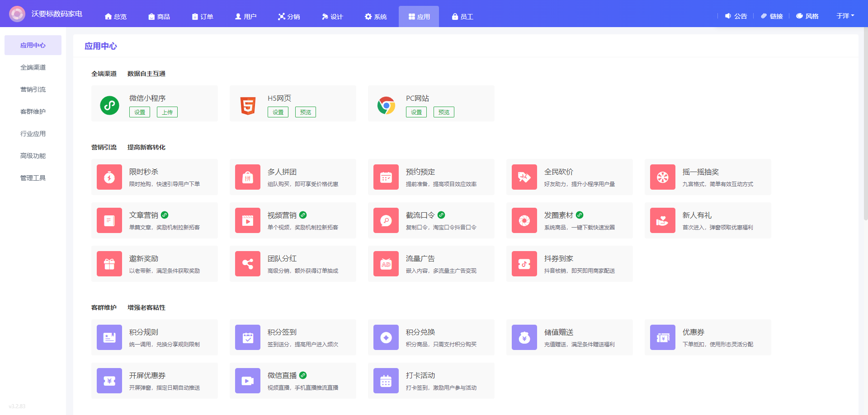Click the WeChat mini program green icon
868x415 pixels.
tap(109, 105)
